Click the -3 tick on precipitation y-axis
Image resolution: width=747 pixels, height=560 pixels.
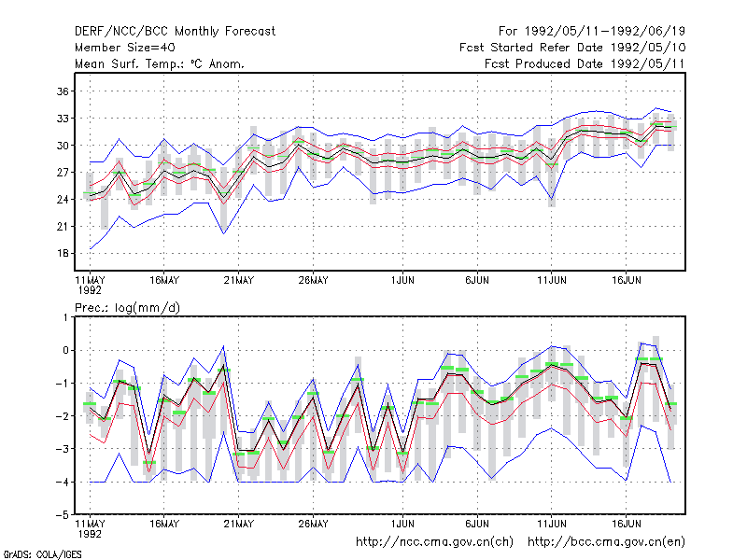[x=61, y=449]
